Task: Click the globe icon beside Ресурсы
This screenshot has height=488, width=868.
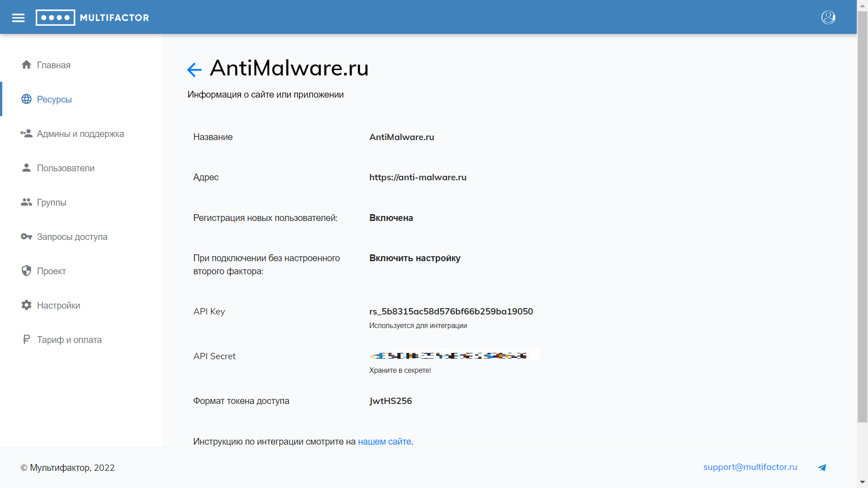Action: 26,99
